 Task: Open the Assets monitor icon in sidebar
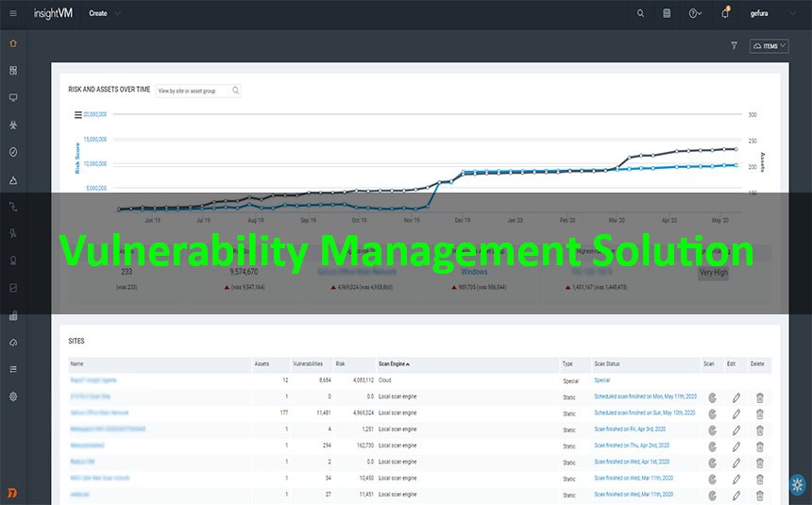13,97
